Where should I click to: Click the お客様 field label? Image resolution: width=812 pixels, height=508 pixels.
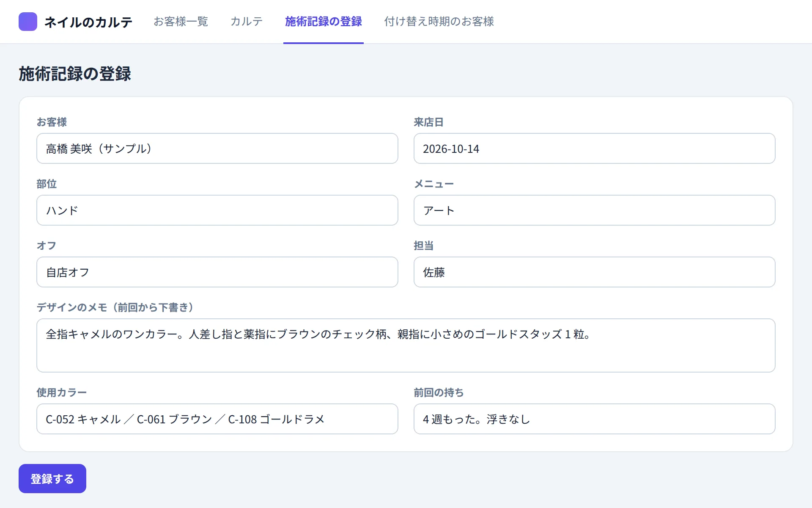click(x=52, y=122)
